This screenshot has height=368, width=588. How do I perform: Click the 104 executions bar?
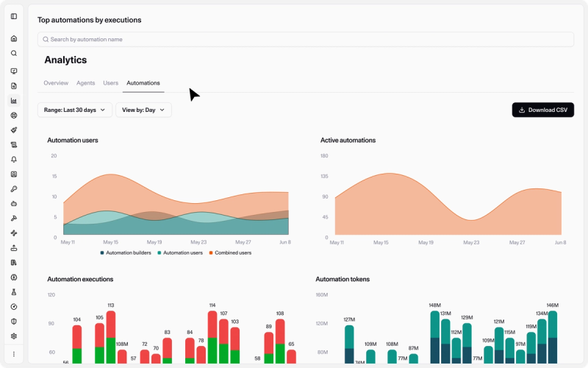pyautogui.click(x=77, y=344)
